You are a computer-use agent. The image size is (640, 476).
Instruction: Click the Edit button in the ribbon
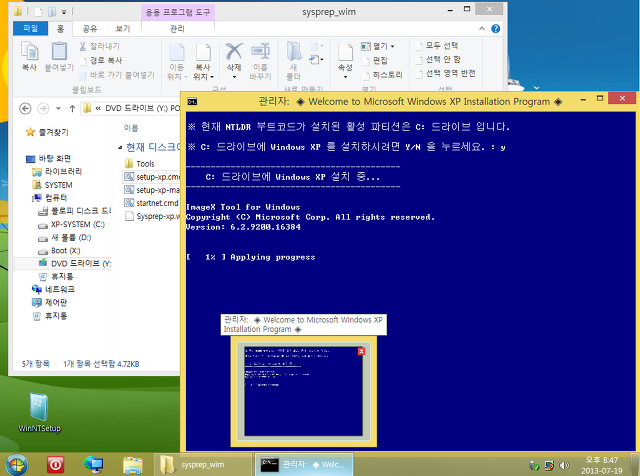(x=376, y=60)
